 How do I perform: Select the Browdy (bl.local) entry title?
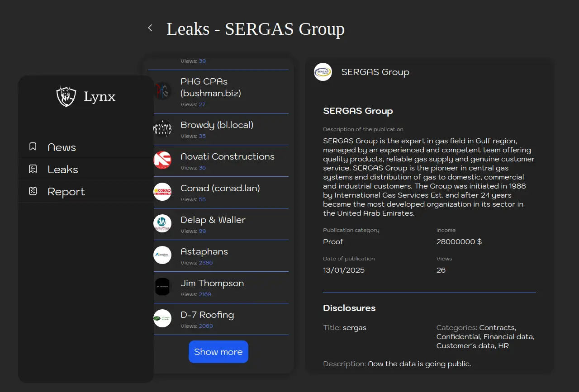click(x=217, y=125)
